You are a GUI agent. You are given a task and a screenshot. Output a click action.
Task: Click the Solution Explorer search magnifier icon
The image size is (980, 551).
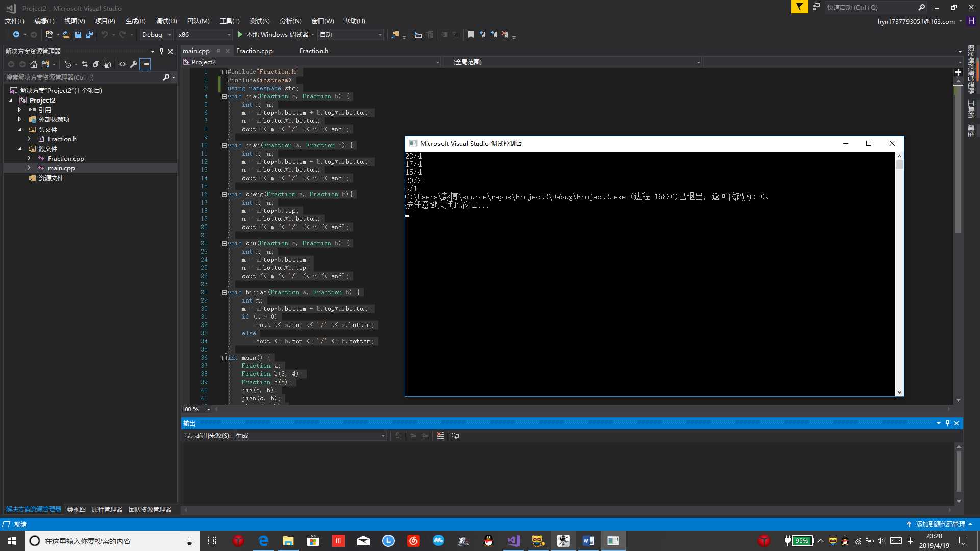(x=166, y=78)
